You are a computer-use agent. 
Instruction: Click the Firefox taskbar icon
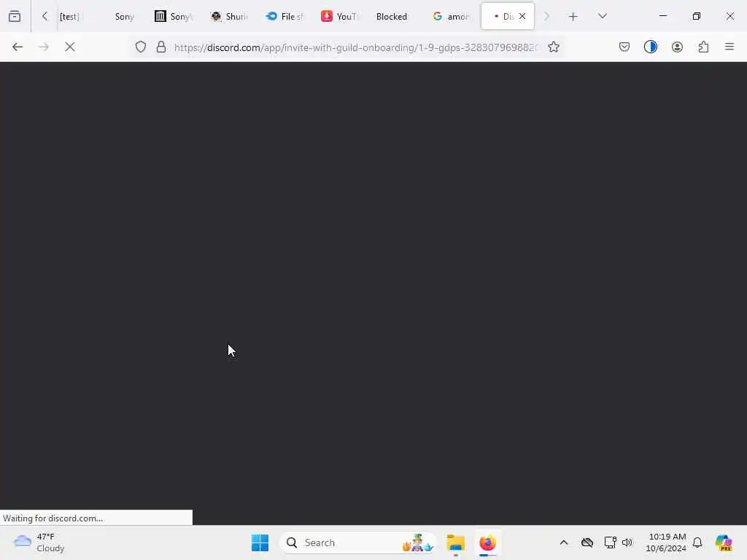click(x=488, y=542)
